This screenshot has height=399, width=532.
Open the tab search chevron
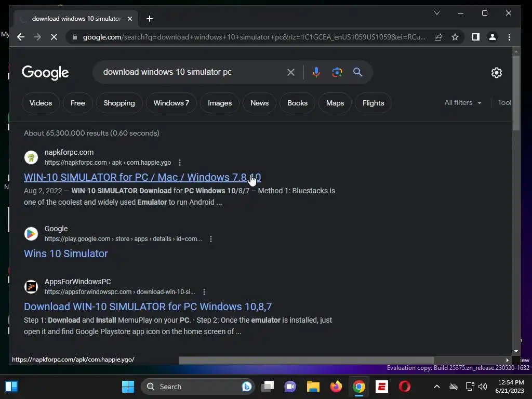[437, 13]
